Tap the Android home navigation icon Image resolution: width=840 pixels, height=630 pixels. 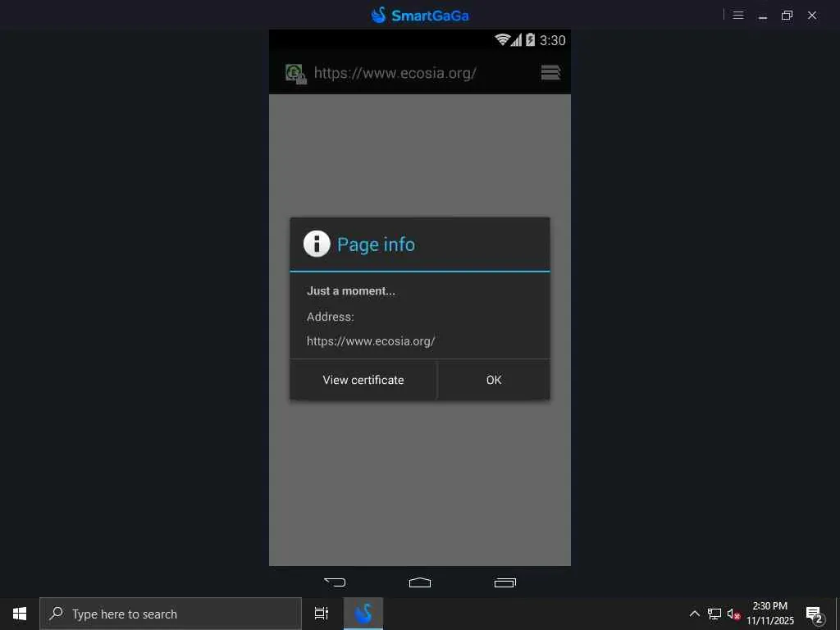(420, 582)
